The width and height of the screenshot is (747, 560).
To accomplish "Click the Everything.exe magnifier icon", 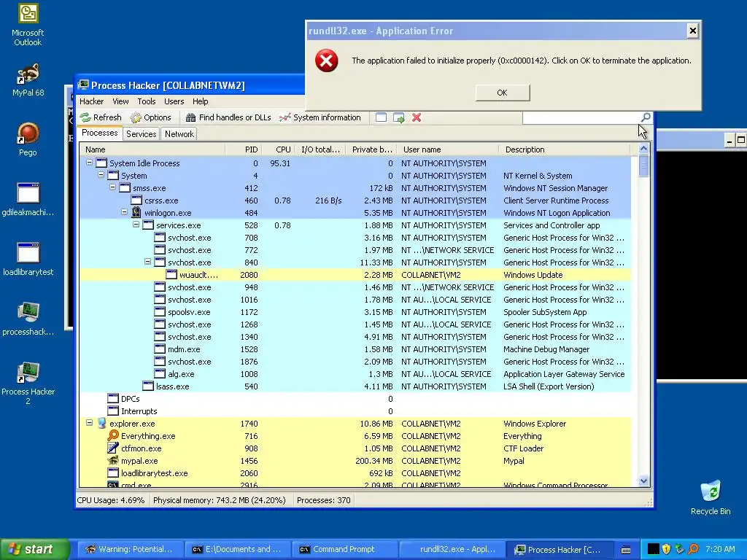I will pos(113,435).
